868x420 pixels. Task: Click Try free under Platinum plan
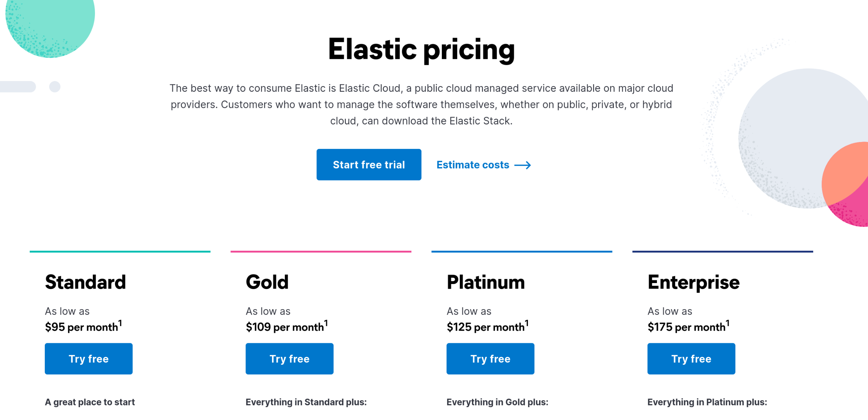tap(490, 359)
